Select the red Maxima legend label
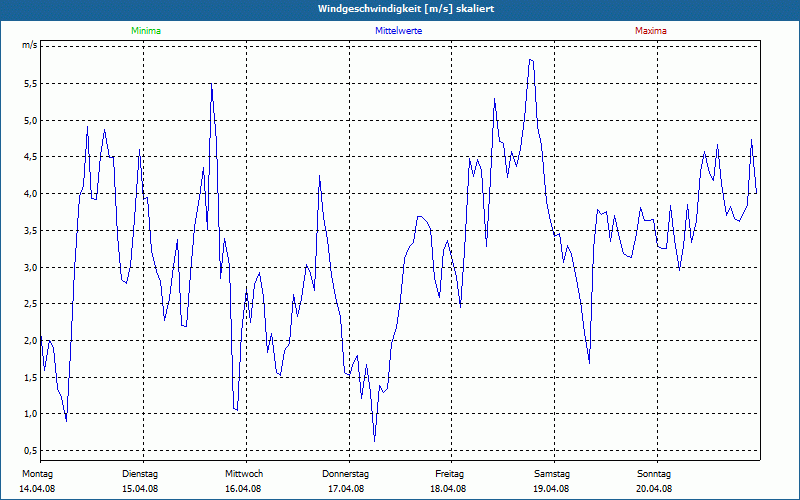Viewport: 800px width, 500px height. click(651, 31)
